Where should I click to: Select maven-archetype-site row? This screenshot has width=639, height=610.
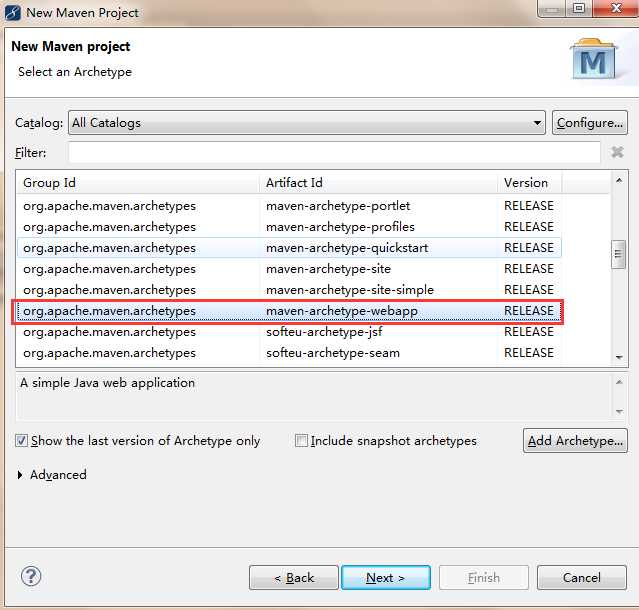pyautogui.click(x=289, y=269)
